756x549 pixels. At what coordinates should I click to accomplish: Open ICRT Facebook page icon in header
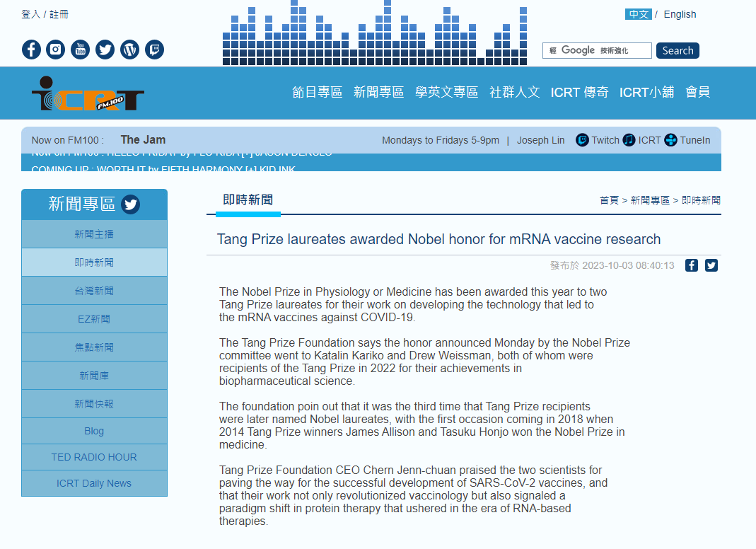31,50
